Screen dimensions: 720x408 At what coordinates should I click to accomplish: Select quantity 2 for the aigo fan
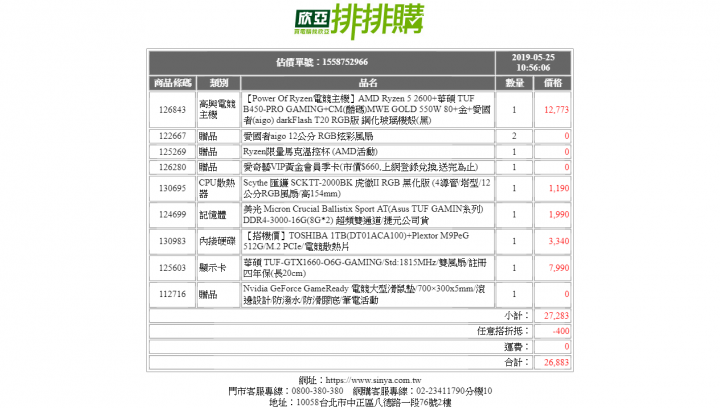pyautogui.click(x=514, y=136)
